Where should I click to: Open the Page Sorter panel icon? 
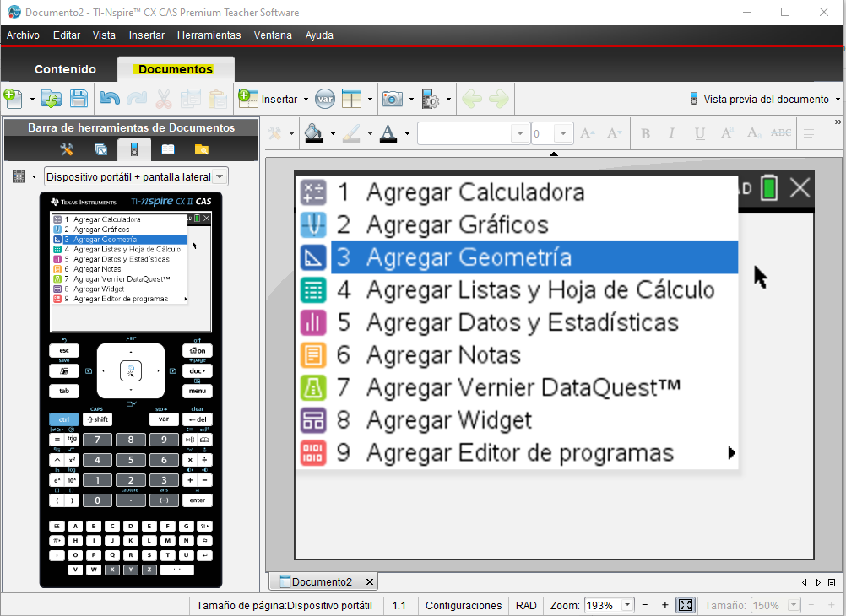click(100, 149)
